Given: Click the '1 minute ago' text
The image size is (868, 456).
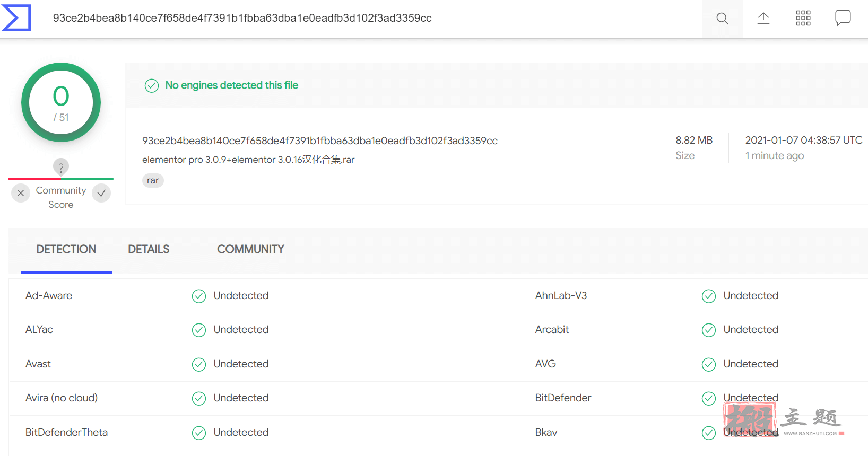Looking at the screenshot, I should point(775,155).
